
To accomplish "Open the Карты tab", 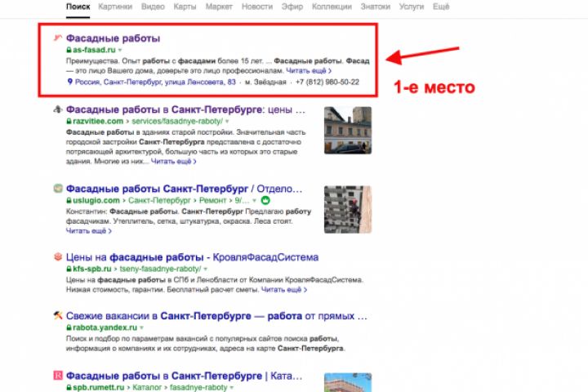I will pyautogui.click(x=185, y=7).
